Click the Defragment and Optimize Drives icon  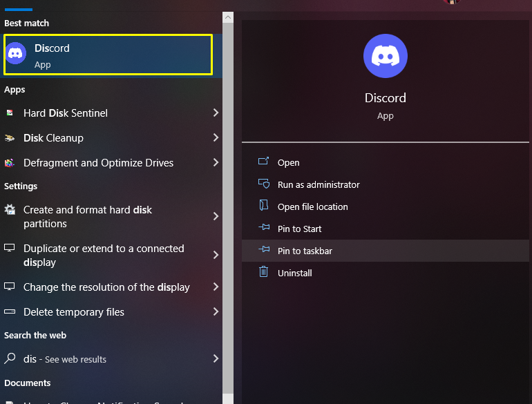10,163
